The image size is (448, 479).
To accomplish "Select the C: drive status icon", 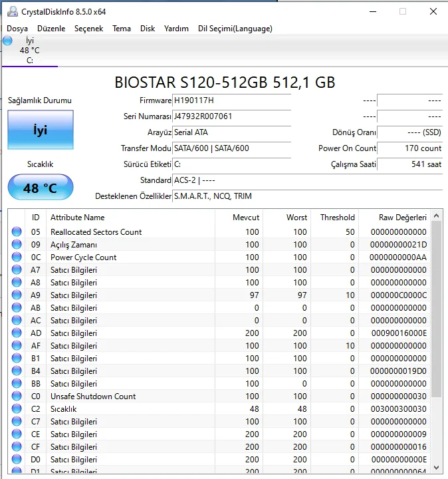I will pyautogui.click(x=7, y=41).
